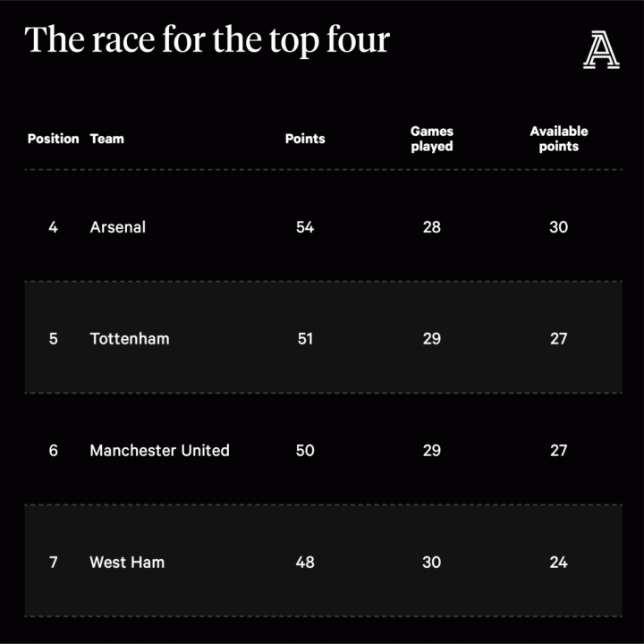Click the Available points column header
This screenshot has height=644, width=644.
click(559, 139)
